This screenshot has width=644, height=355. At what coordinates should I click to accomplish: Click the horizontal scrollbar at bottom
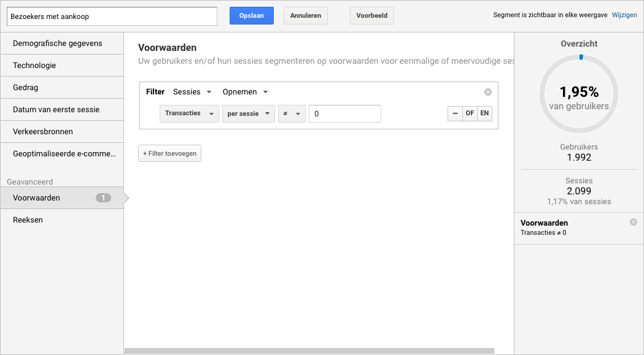pyautogui.click(x=309, y=351)
